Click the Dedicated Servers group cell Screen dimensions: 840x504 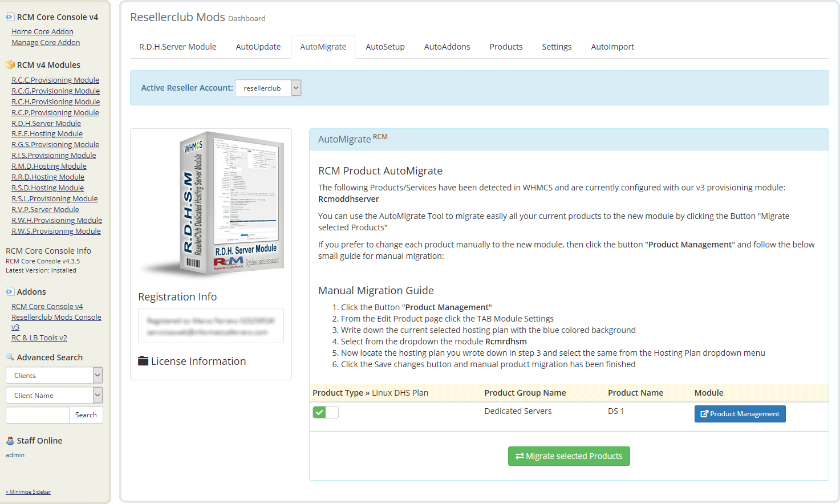(x=518, y=411)
